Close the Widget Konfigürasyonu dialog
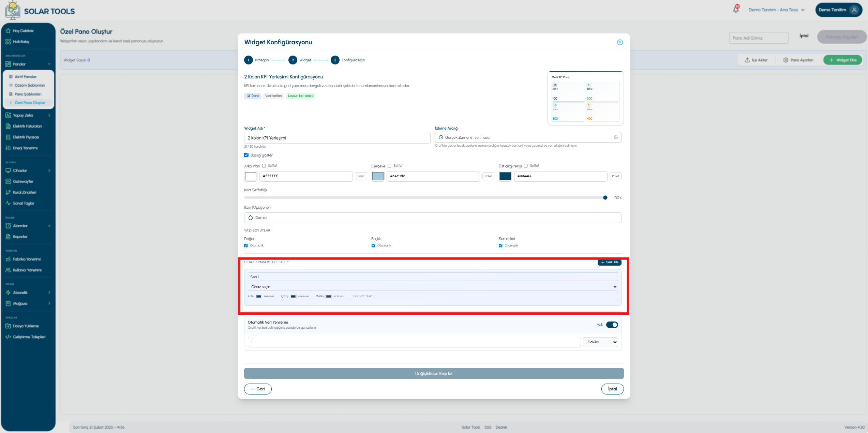Viewport: 868px width, 433px height. [620, 42]
